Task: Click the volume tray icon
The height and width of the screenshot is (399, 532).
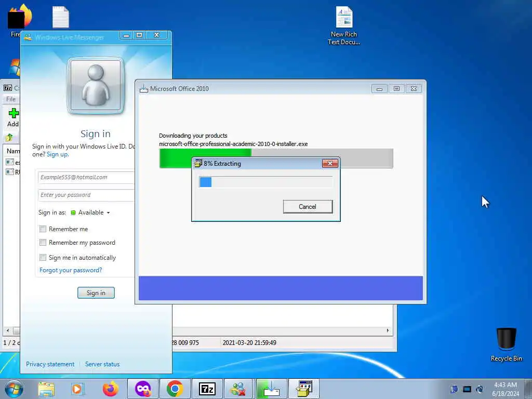Action: pos(480,389)
